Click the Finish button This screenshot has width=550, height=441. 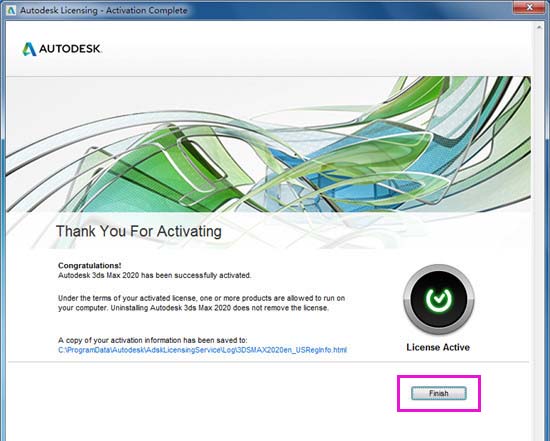(x=438, y=393)
